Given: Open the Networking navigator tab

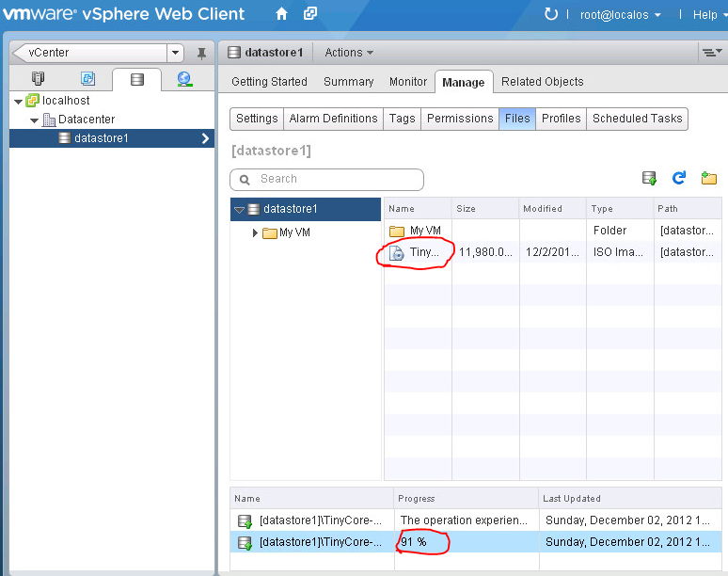Looking at the screenshot, I should (x=184, y=79).
